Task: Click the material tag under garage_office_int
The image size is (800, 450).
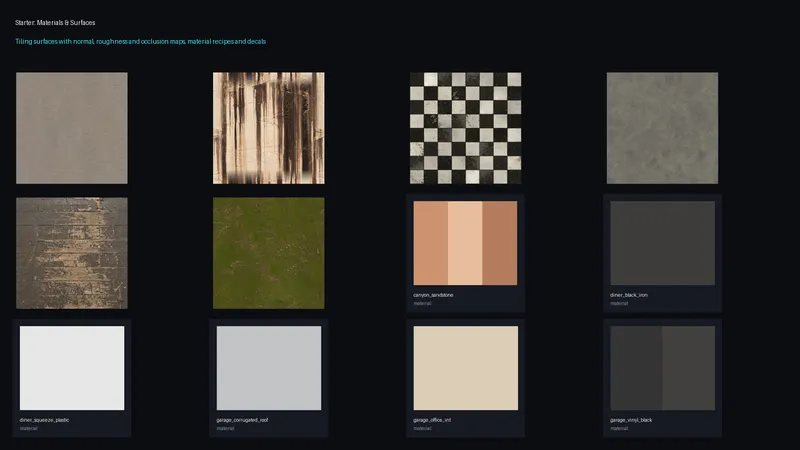Action: click(x=422, y=428)
